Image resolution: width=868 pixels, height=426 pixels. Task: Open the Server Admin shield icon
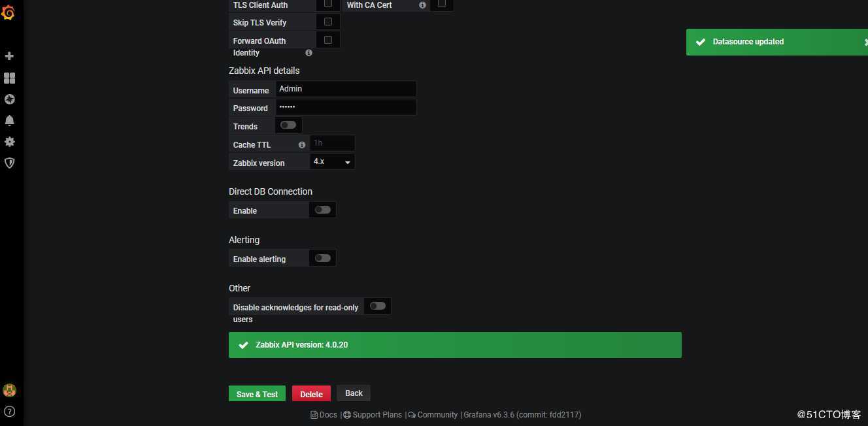click(x=9, y=163)
